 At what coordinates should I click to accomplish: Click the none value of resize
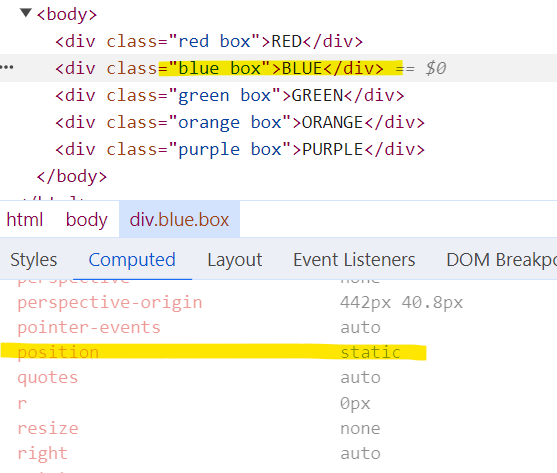[x=360, y=428]
